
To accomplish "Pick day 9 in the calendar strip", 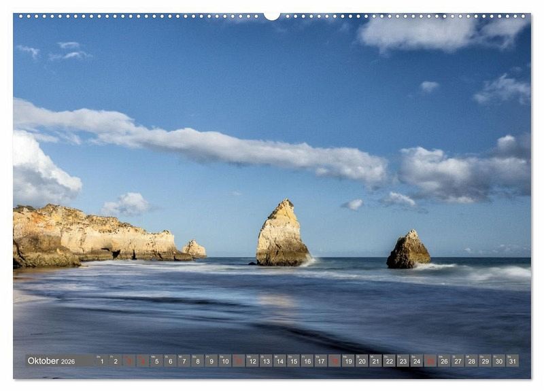I will tap(211, 361).
